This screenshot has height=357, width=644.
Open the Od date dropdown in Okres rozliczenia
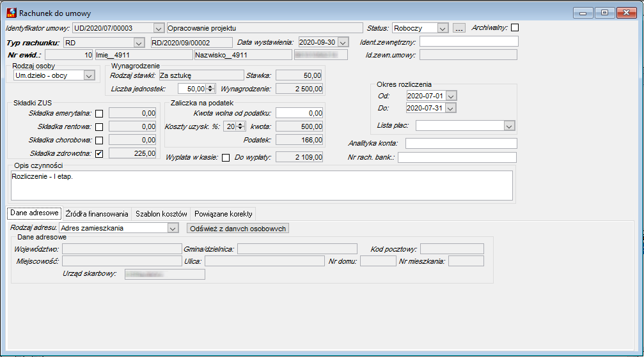[x=451, y=96]
